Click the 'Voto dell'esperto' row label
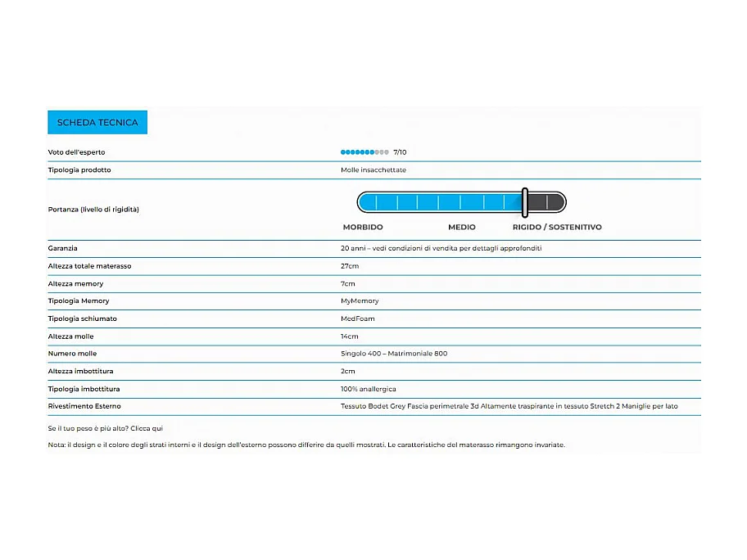Screen dimensions: 747x560 pyautogui.click(x=76, y=152)
